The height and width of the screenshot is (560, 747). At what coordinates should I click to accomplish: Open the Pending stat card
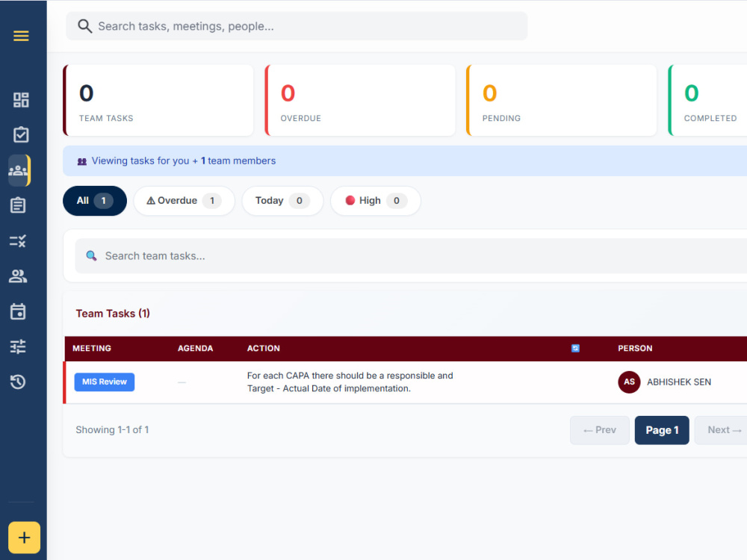coord(561,101)
